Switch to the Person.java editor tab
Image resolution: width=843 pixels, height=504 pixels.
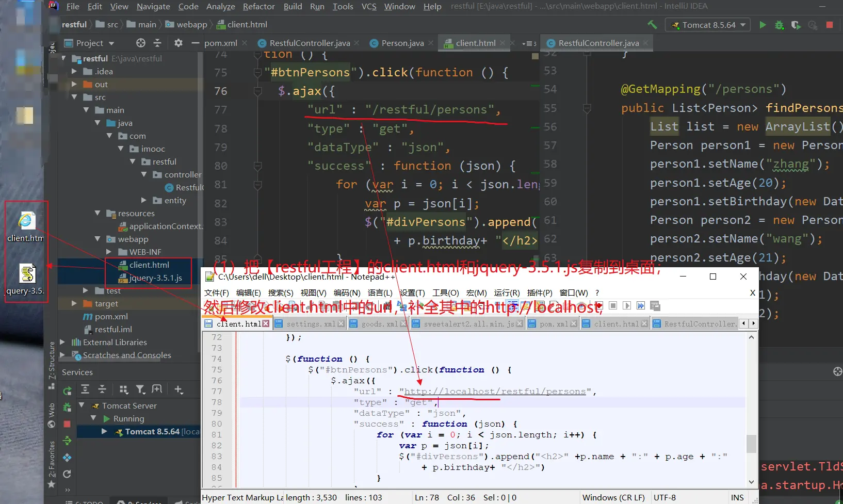(x=402, y=43)
